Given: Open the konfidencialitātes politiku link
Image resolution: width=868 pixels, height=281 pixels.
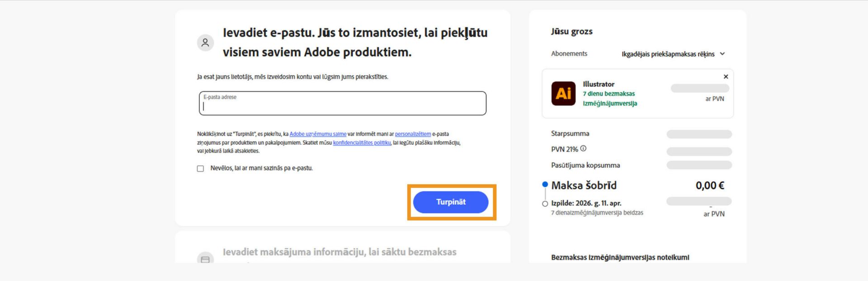Looking at the screenshot, I should click(362, 143).
